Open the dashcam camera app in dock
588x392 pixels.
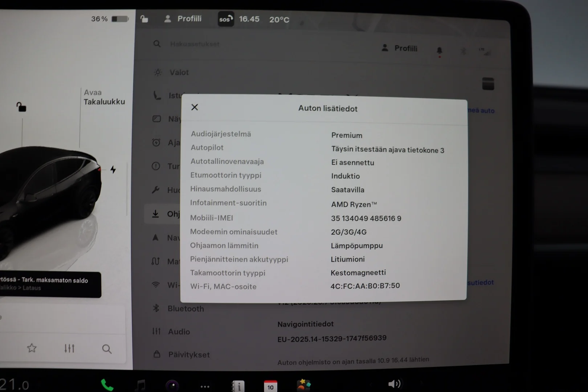click(x=172, y=385)
